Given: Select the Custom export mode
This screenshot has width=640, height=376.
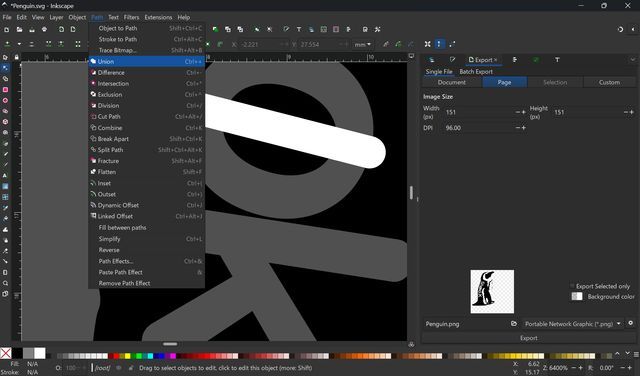Looking at the screenshot, I should [x=609, y=82].
